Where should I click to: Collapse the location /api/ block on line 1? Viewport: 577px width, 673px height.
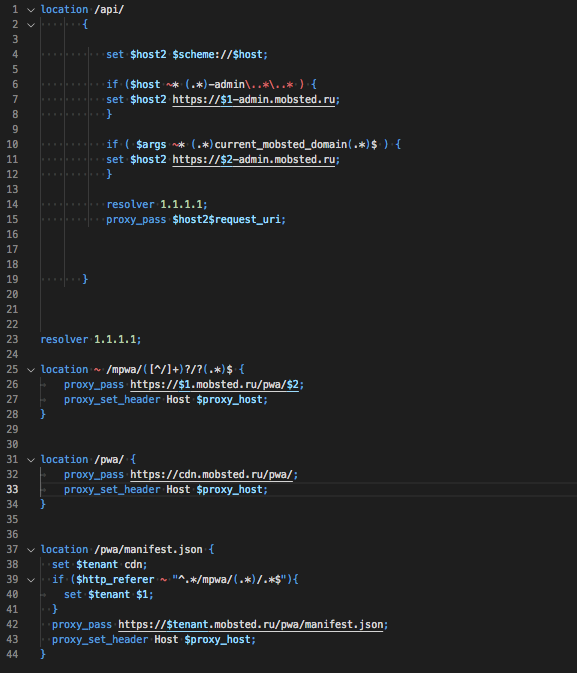[31, 10]
